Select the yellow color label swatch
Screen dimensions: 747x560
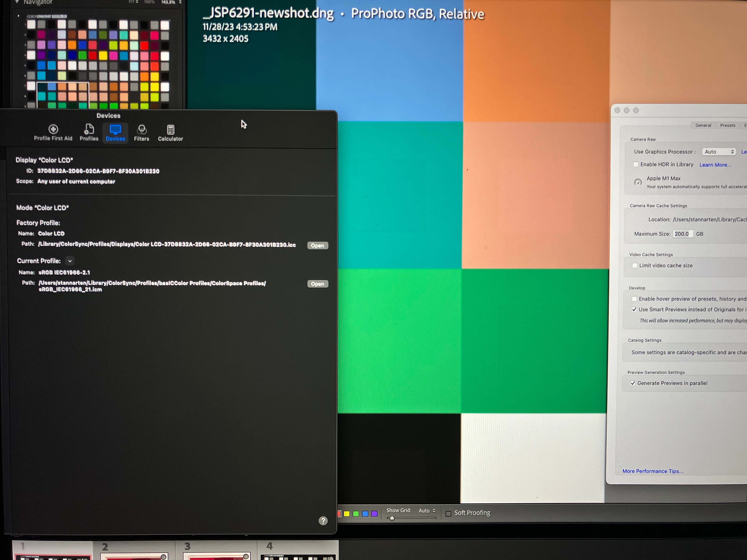click(347, 514)
